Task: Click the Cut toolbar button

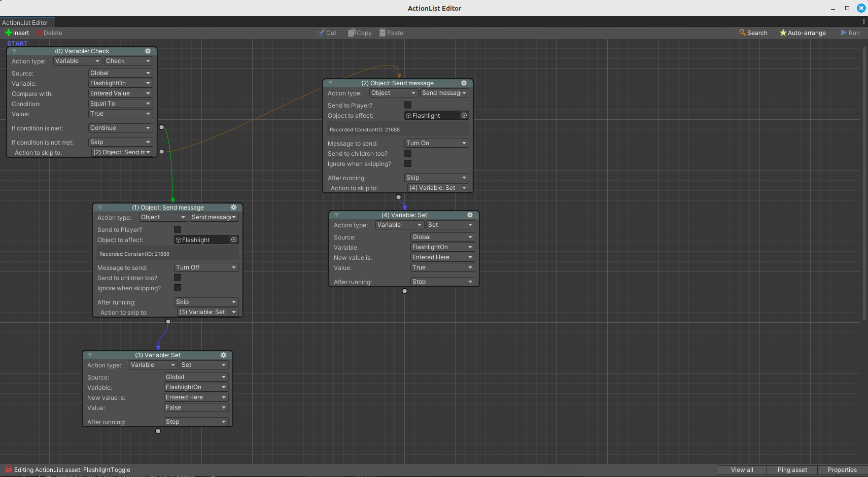Action: [x=327, y=33]
